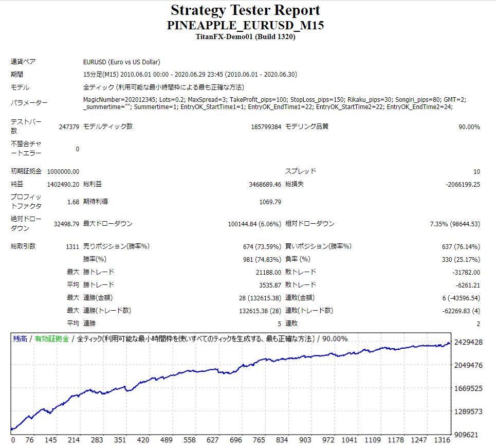Click the consecutive wins value 28 (132615.38)
Image resolution: width=496 pixels, height=448 pixels.
pos(260,298)
